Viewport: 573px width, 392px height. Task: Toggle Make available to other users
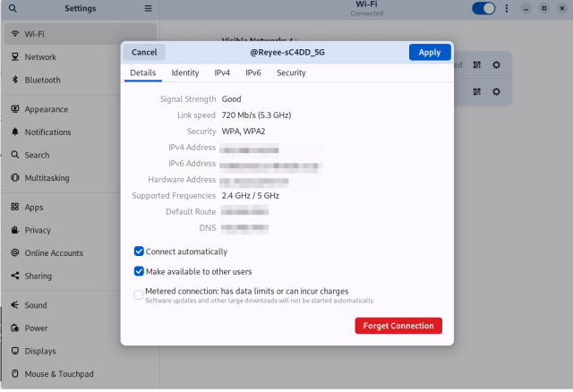(x=139, y=271)
